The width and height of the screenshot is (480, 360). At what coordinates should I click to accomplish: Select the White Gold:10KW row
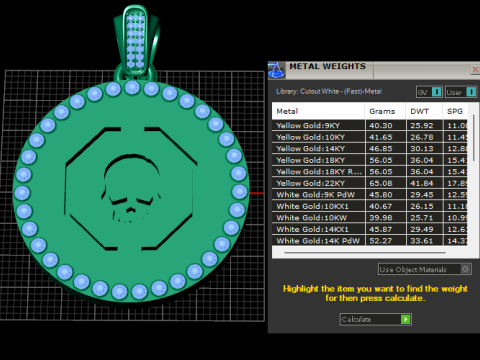[x=370, y=218]
